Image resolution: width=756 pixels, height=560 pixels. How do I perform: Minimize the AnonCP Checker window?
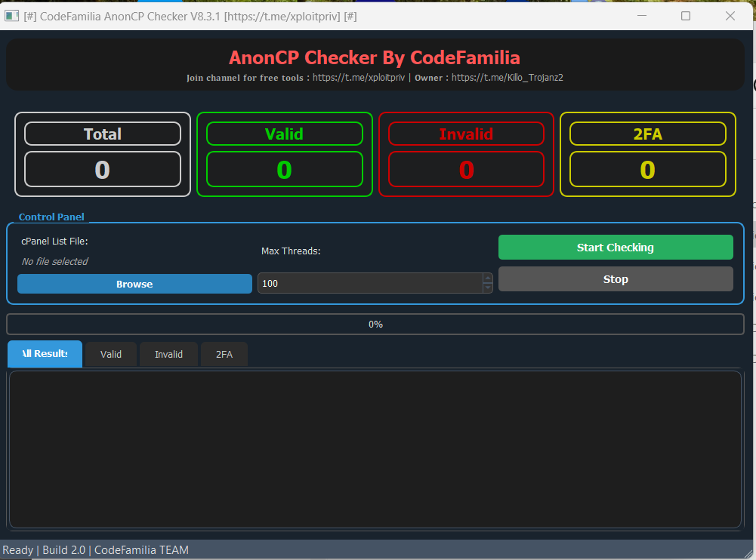click(x=641, y=16)
